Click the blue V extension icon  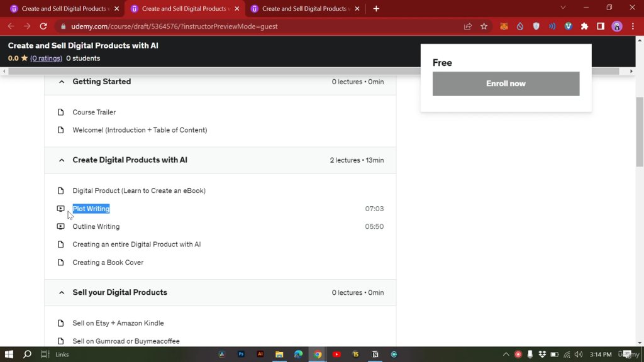[x=569, y=26]
